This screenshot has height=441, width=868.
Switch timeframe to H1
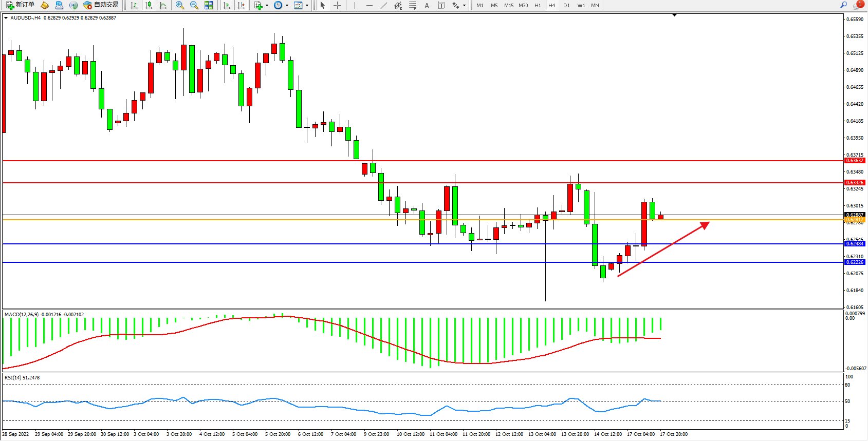coord(538,5)
